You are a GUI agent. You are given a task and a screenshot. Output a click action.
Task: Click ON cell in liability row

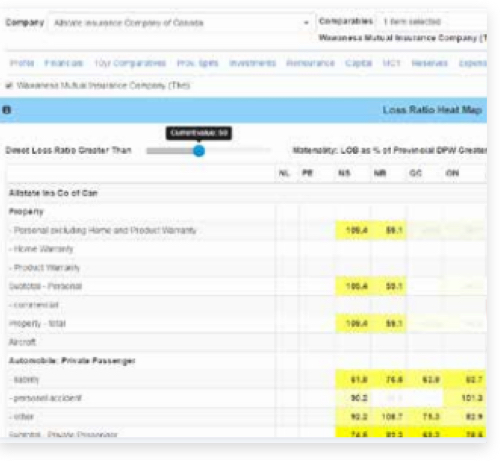coord(465,379)
